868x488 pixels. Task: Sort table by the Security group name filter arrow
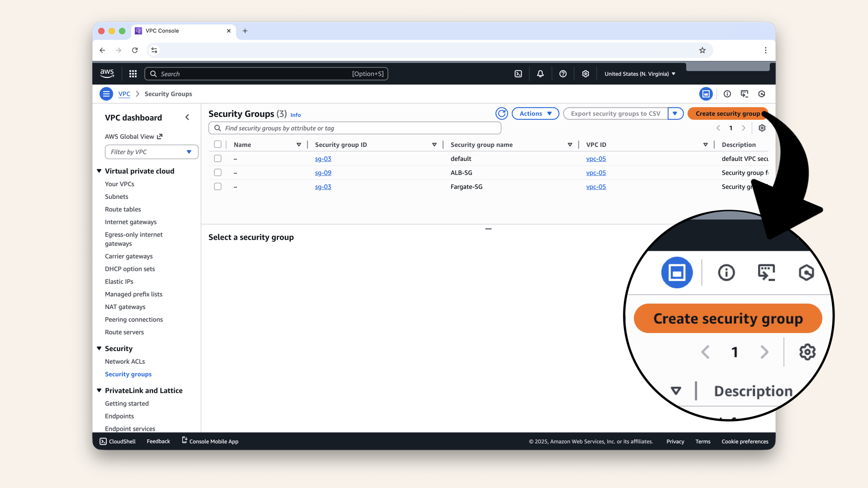coord(570,145)
